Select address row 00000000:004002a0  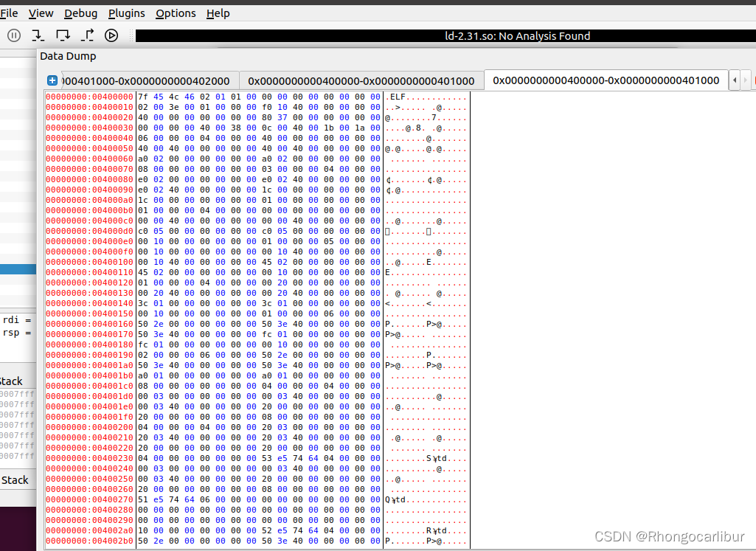tap(90, 530)
